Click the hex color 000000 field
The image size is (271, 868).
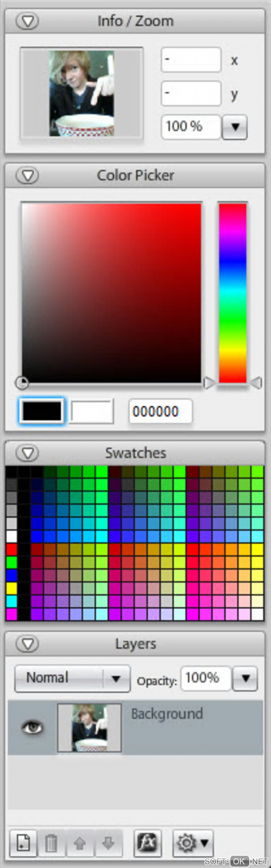[x=160, y=411]
